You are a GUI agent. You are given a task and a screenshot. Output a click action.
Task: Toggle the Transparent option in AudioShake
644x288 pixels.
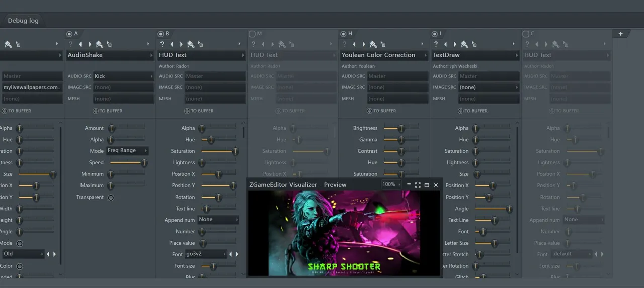(x=111, y=198)
